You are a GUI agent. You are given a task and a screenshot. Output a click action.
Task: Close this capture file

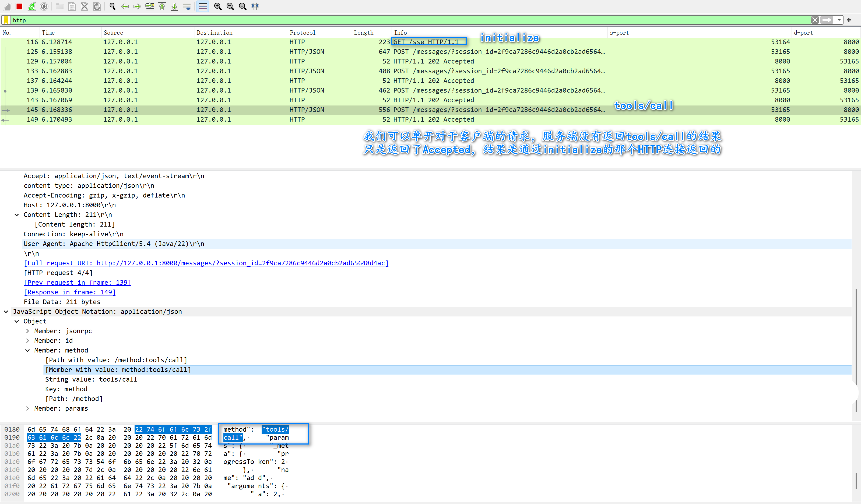tap(85, 6)
